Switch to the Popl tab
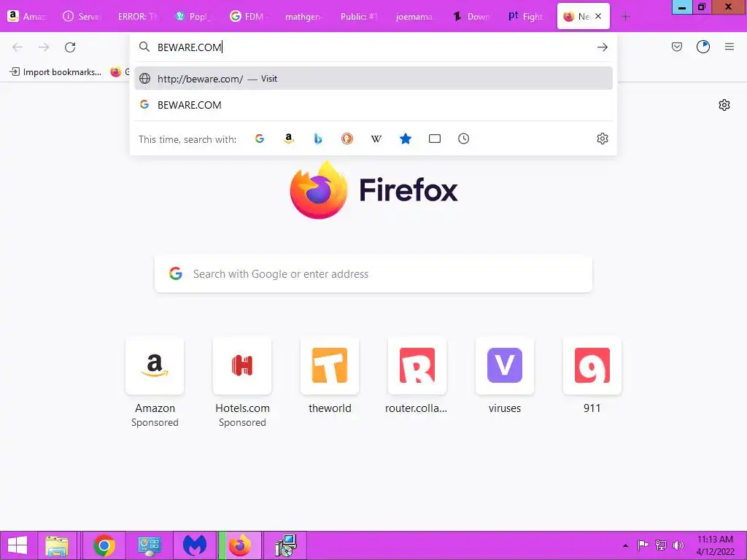The image size is (747, 560). [193, 17]
